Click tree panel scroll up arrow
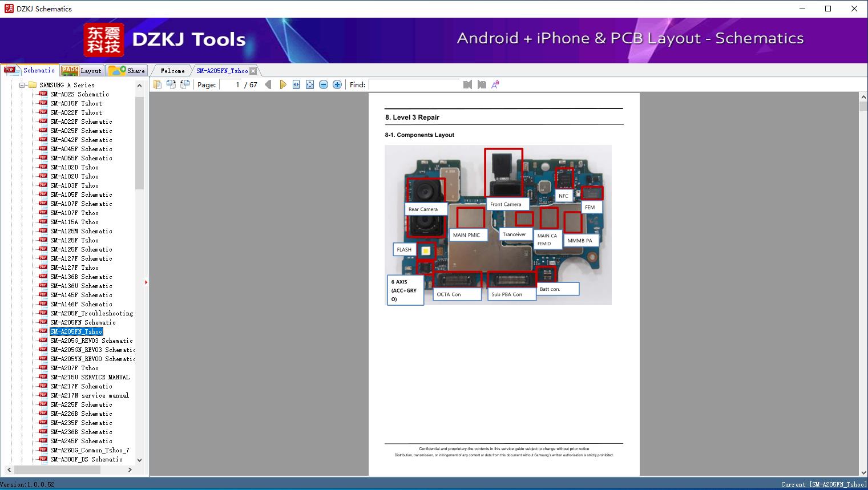This screenshot has height=490, width=868. pyautogui.click(x=139, y=86)
